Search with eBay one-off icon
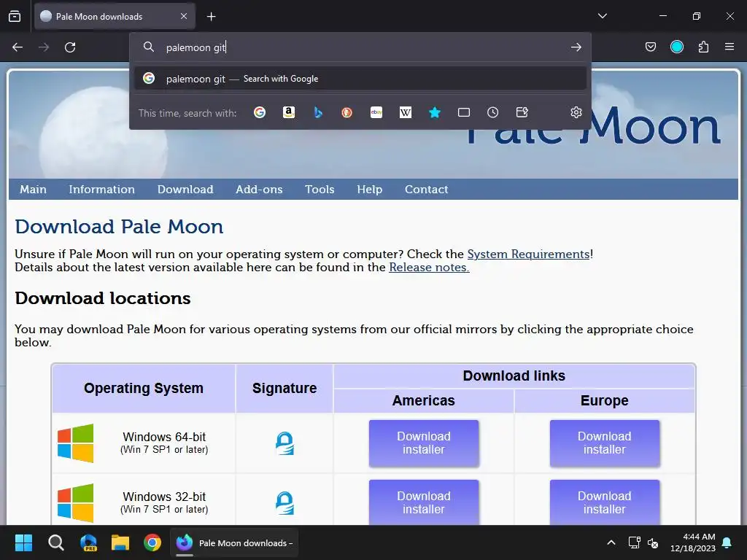Image resolution: width=747 pixels, height=560 pixels. coord(376,112)
